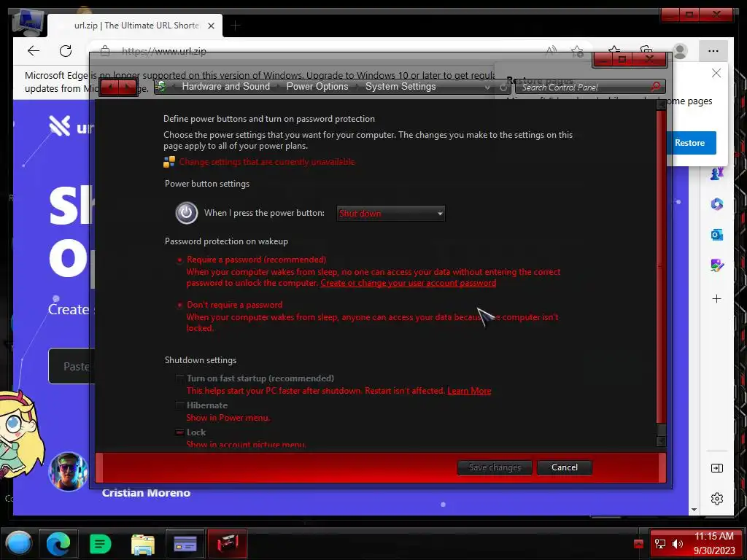Click the Control Panel address bar icon
Viewport: 747px width, 560px height.
pyautogui.click(x=161, y=87)
